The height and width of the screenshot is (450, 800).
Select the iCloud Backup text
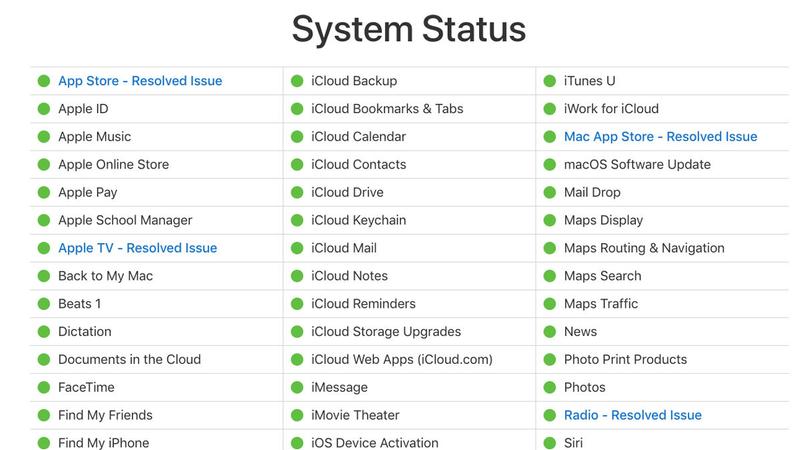[x=354, y=81]
